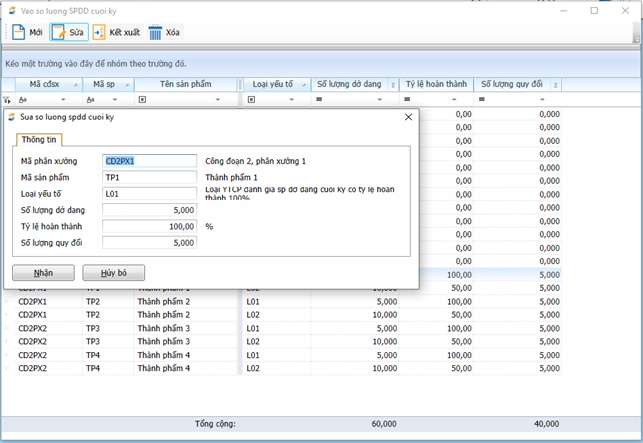Click the equals operator under Số lượng dở dang
Viewport: 643px width, 443px height.
coord(320,100)
